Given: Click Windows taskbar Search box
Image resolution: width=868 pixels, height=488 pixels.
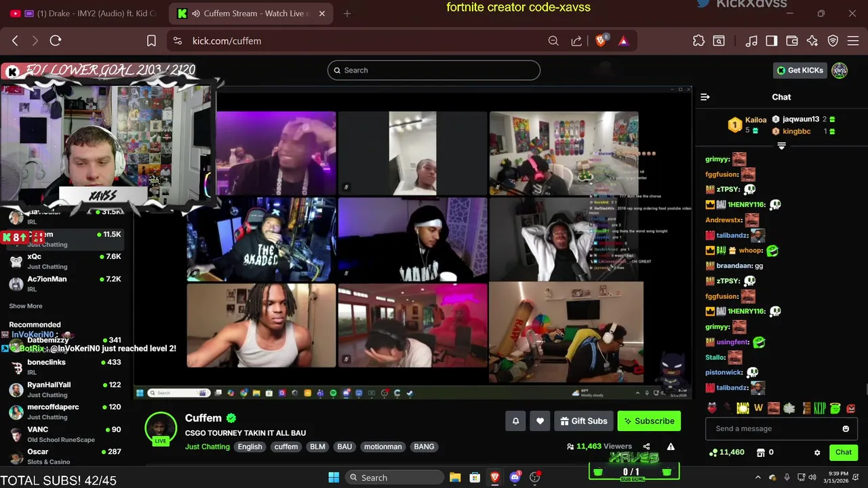Looking at the screenshot, I should point(394,477).
